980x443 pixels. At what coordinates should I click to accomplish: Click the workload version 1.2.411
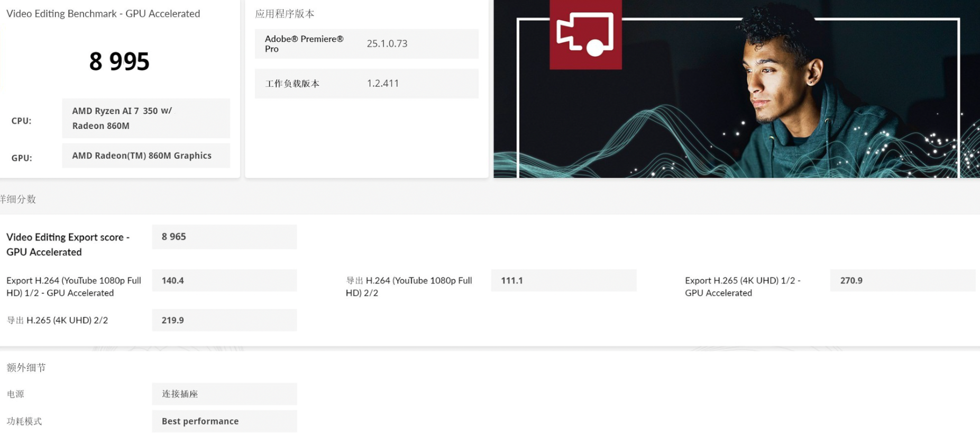click(x=383, y=83)
